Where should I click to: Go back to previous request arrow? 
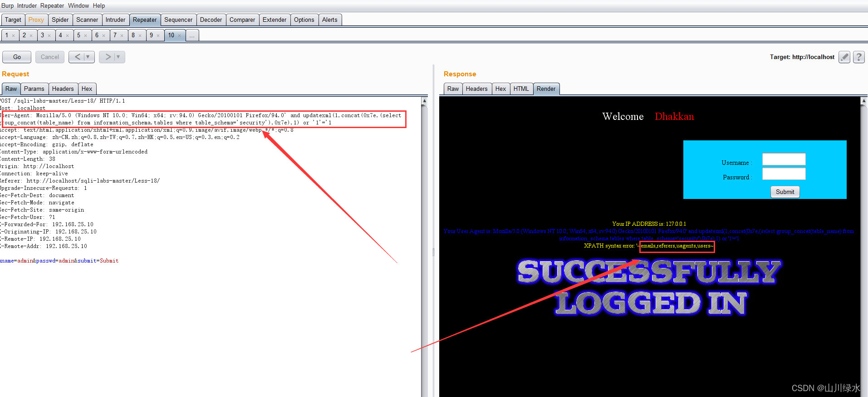[77, 57]
